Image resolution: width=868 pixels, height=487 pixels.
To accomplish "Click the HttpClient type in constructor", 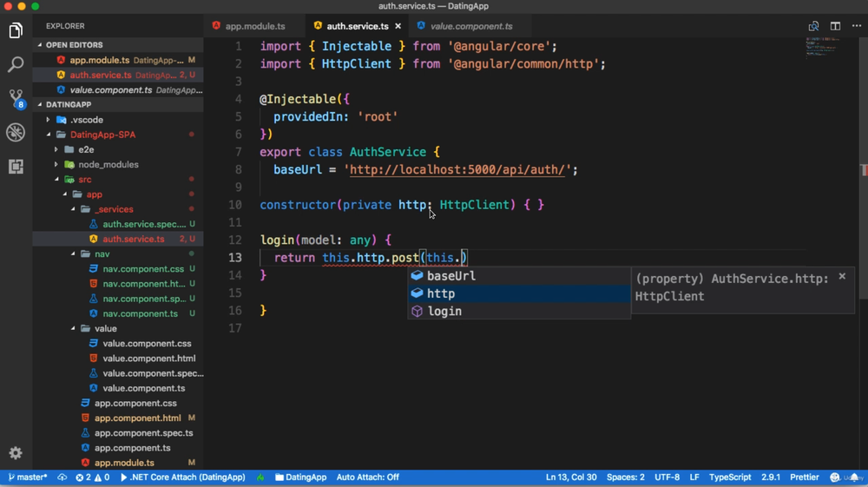I will click(x=474, y=205).
